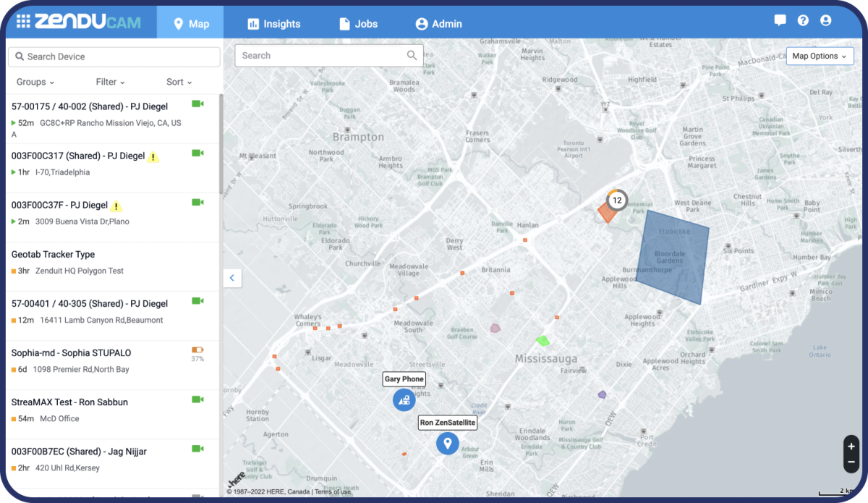Switch to the Insights tab

(x=274, y=23)
